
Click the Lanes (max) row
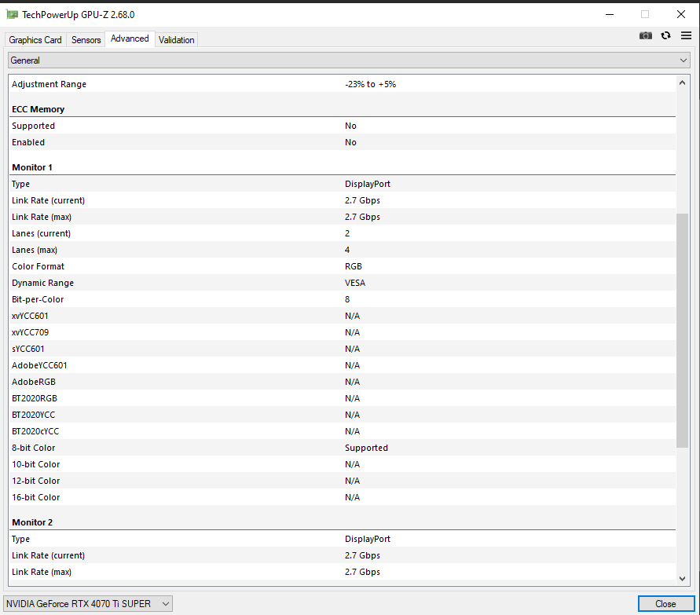pos(342,250)
